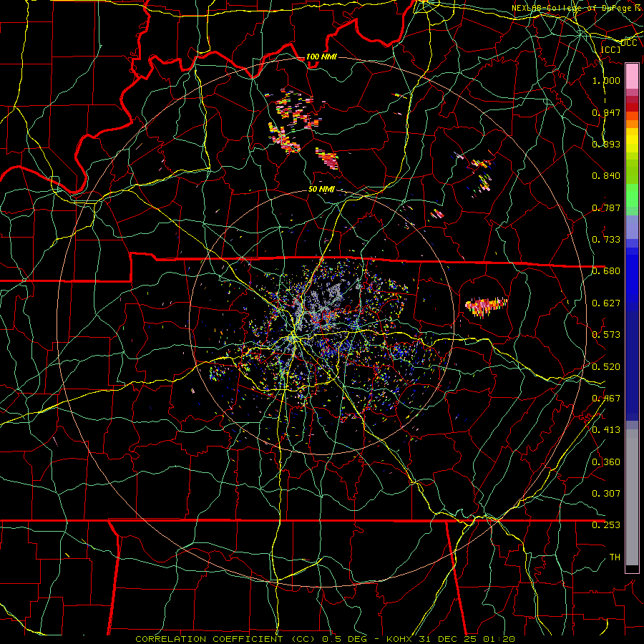This screenshot has width=644, height=644.
Task: Click the 0.413 legend value
Action: [x=606, y=430]
